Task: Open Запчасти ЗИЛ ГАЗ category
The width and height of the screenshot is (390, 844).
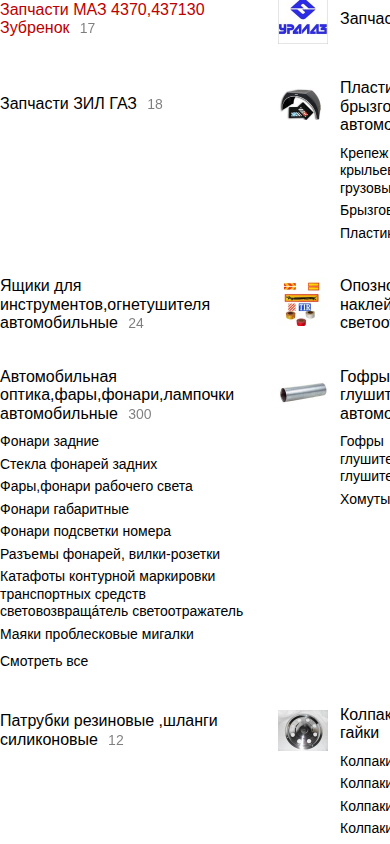Action: tap(68, 103)
